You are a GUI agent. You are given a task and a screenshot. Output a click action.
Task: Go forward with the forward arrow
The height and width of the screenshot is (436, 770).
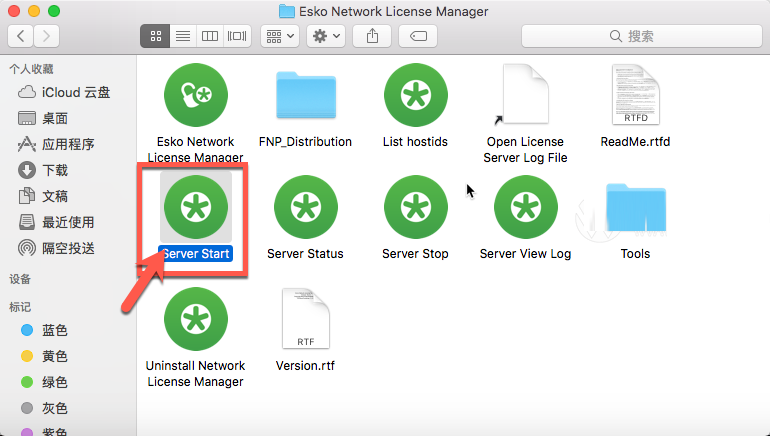[x=46, y=36]
